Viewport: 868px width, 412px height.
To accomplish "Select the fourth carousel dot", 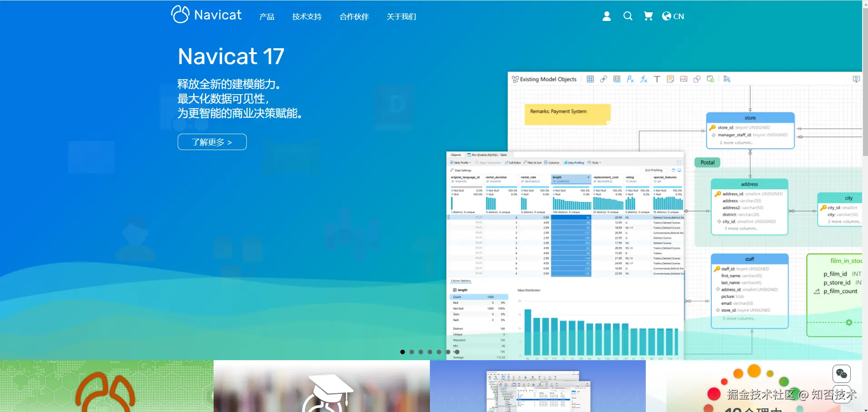I will tap(430, 352).
